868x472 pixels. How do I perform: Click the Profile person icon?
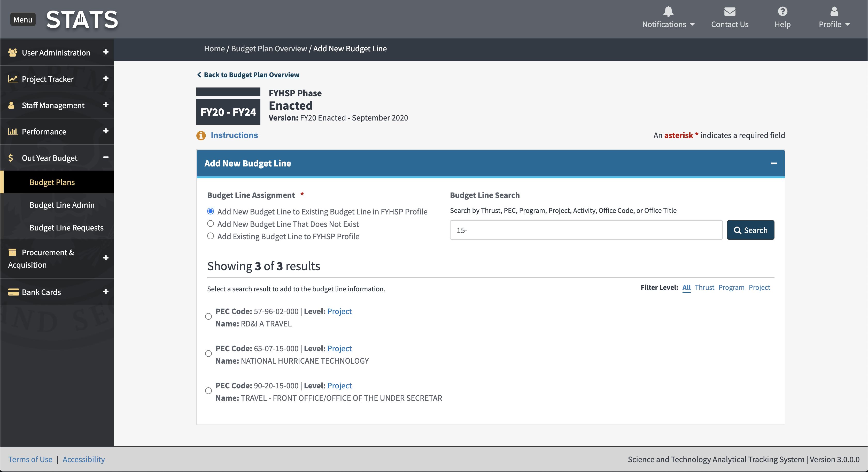[x=834, y=12]
